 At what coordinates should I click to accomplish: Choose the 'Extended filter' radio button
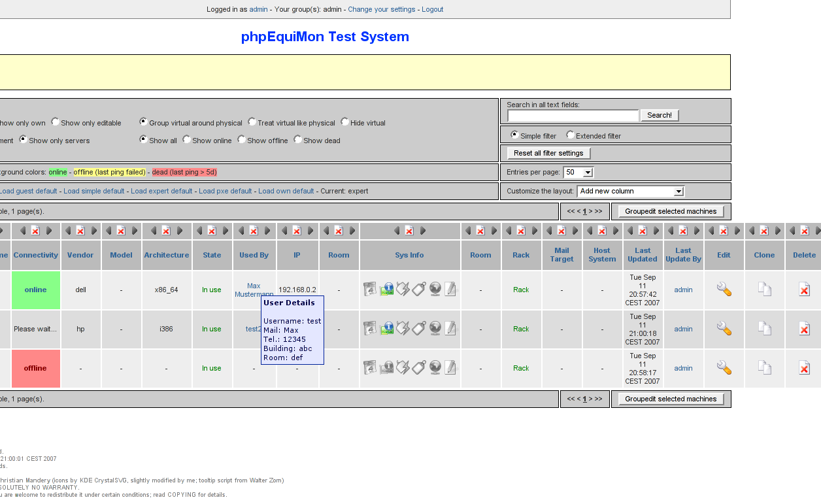pos(570,135)
